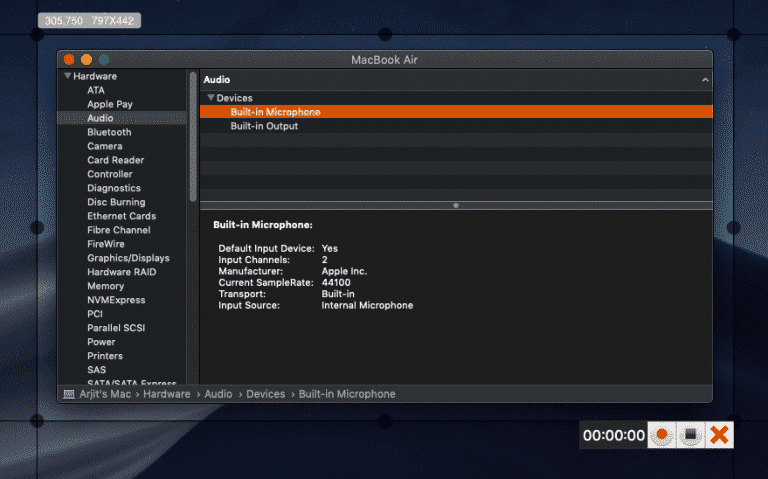Select ATA in the sidebar
The width and height of the screenshot is (768, 479).
point(96,90)
